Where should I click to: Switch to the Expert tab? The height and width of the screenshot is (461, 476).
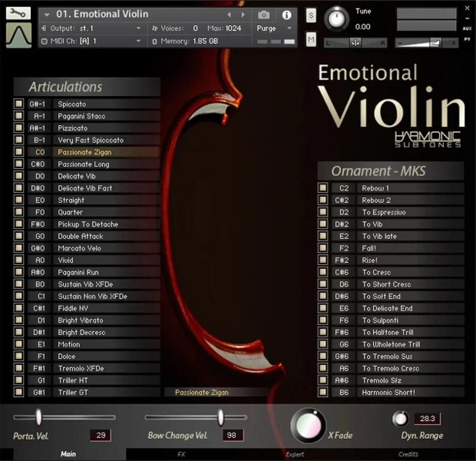pos(295,454)
